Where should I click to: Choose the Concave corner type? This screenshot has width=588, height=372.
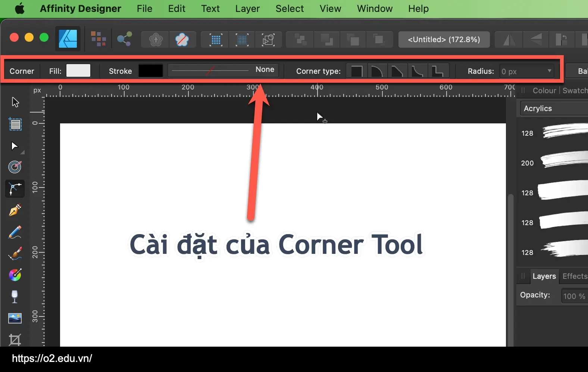[417, 71]
